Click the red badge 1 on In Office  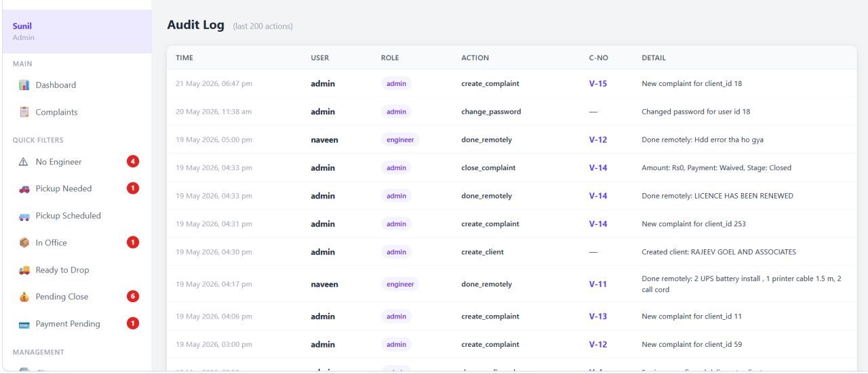133,242
